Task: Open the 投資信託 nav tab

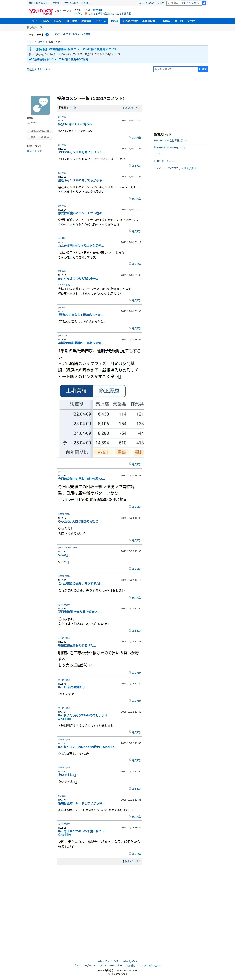Action: 86,21
